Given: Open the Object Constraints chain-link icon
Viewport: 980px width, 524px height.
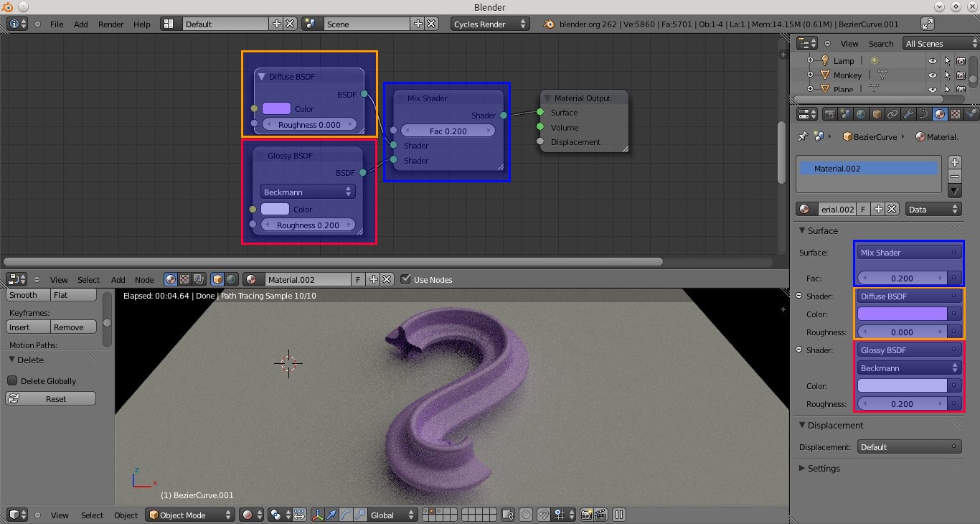Looking at the screenshot, I should (892, 114).
